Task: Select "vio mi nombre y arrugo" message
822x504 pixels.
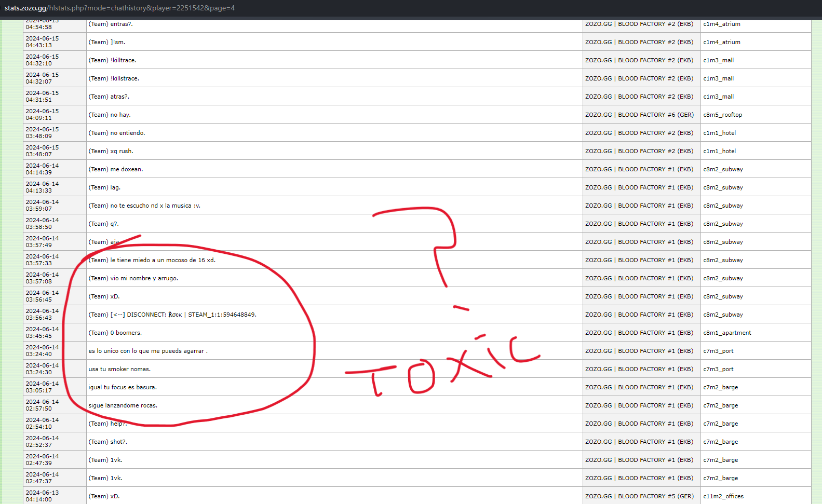Action: coord(133,278)
